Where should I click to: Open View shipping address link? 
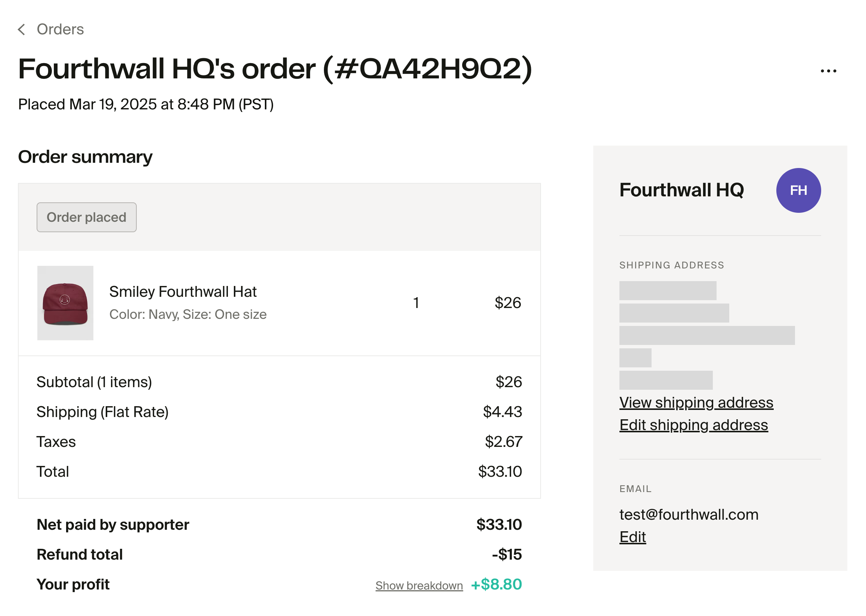(x=696, y=402)
